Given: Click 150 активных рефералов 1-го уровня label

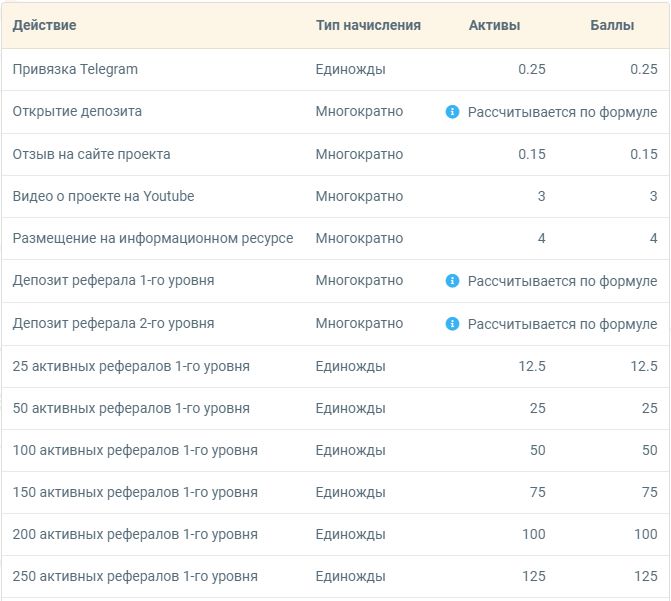Looking at the screenshot, I should [135, 492].
